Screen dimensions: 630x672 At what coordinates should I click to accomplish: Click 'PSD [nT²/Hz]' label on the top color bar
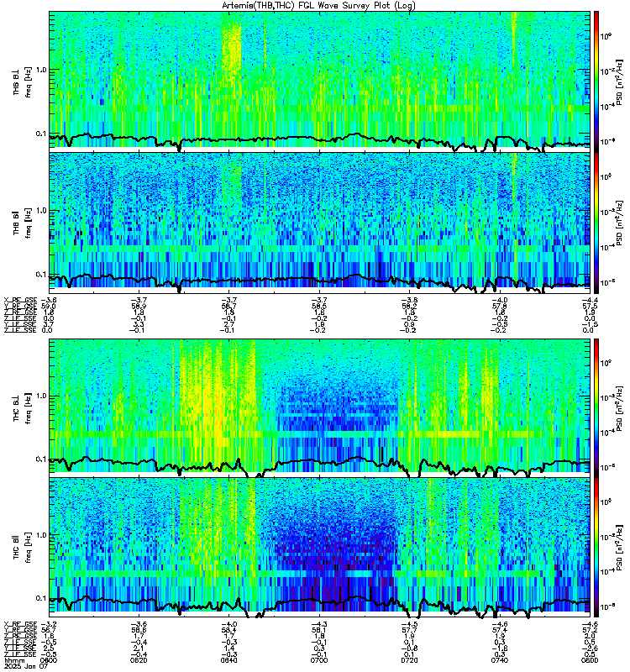tap(618, 81)
